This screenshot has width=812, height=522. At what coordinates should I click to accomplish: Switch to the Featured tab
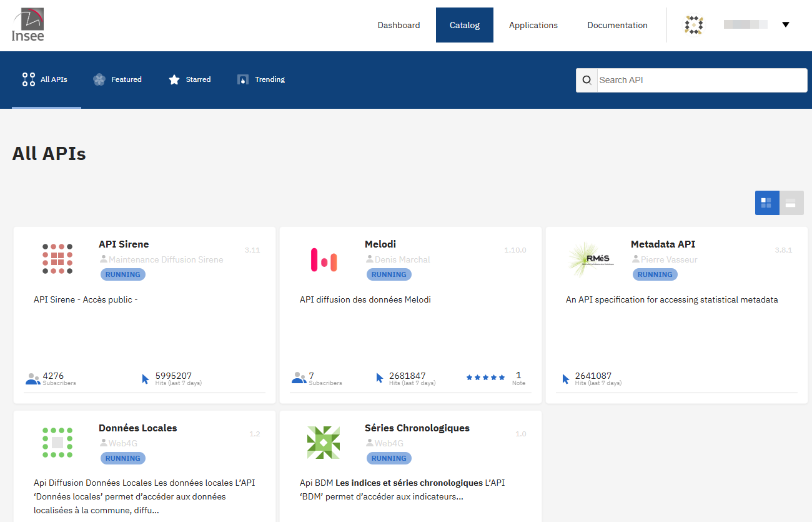118,79
